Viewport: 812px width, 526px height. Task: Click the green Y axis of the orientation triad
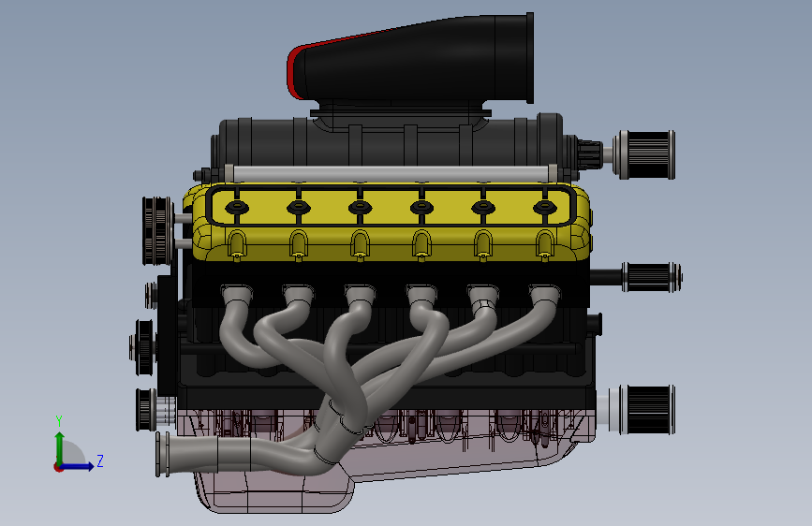[60, 447]
